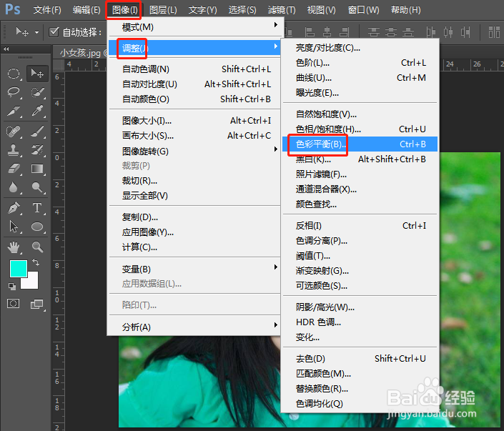
Task: Choose 色阶(L) adjustment
Action: pos(360,63)
